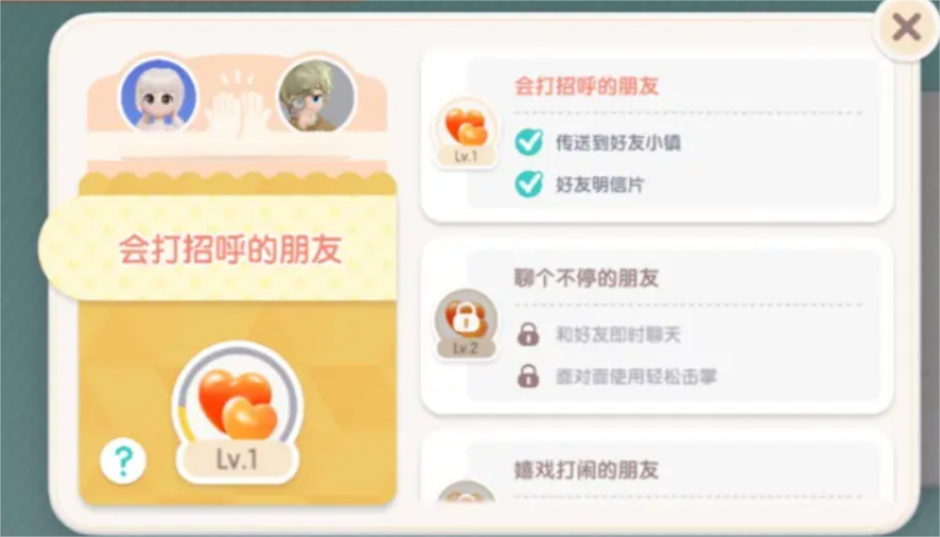Close the friendship panel with X
940x537 pixels.
click(x=906, y=28)
